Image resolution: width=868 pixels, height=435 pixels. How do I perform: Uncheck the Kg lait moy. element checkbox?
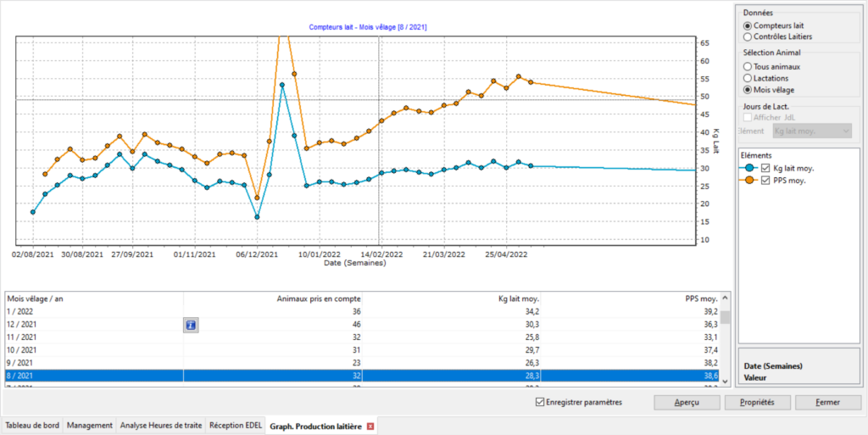[765, 169]
